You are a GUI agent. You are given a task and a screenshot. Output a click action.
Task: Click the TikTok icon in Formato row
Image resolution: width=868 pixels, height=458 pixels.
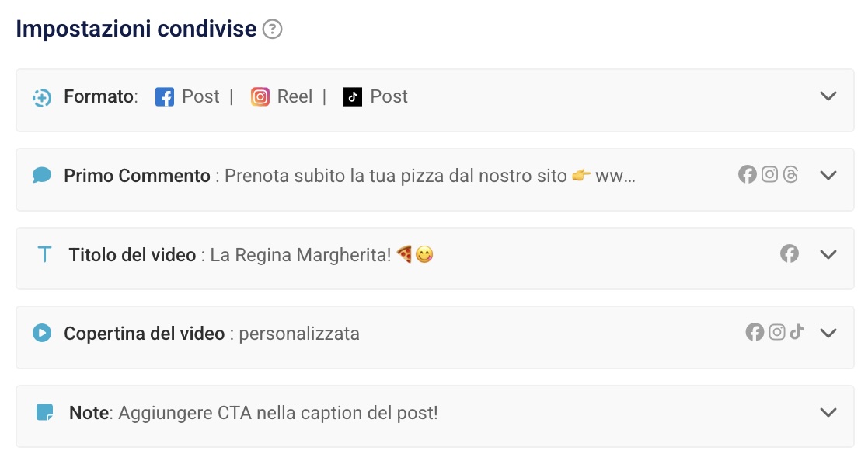[x=353, y=97]
